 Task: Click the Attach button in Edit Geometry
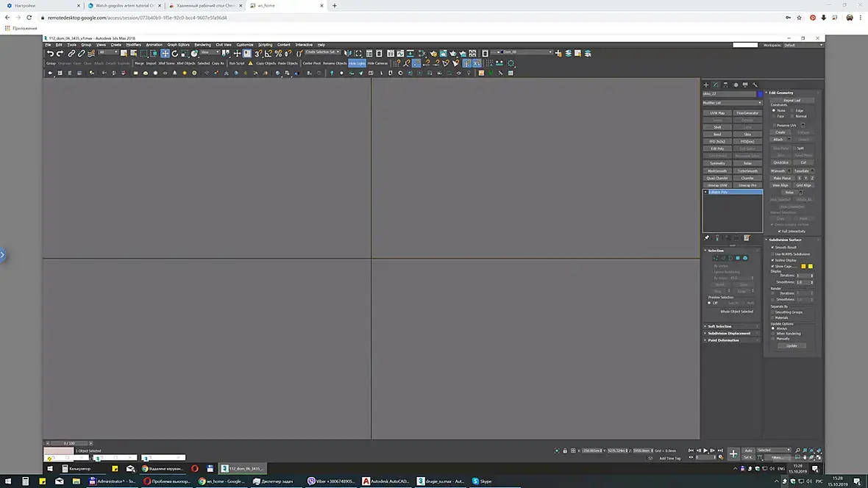(x=778, y=140)
